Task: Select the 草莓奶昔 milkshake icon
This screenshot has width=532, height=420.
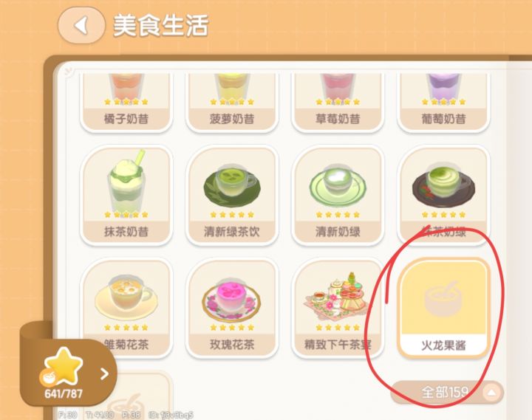Action: coord(338,86)
